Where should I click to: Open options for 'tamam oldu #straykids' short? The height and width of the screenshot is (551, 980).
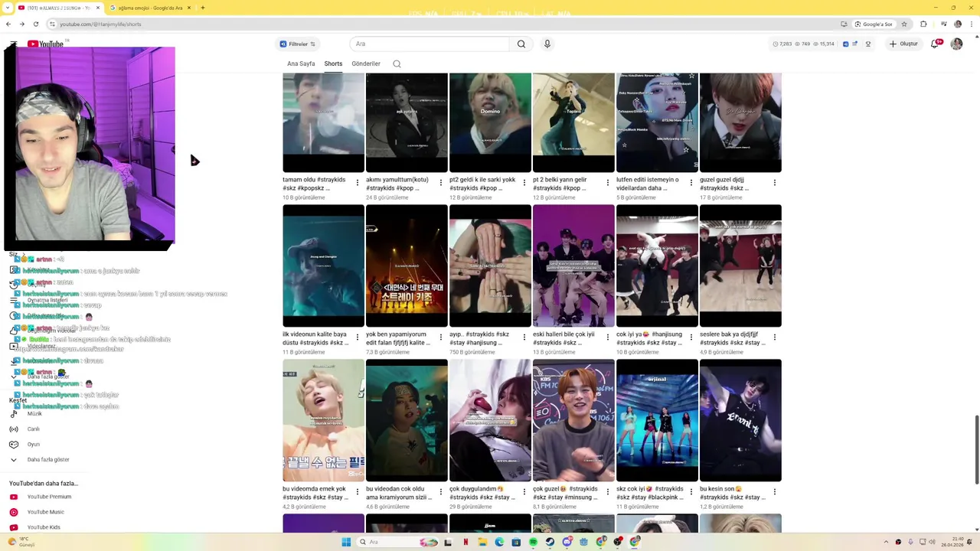pos(358,183)
